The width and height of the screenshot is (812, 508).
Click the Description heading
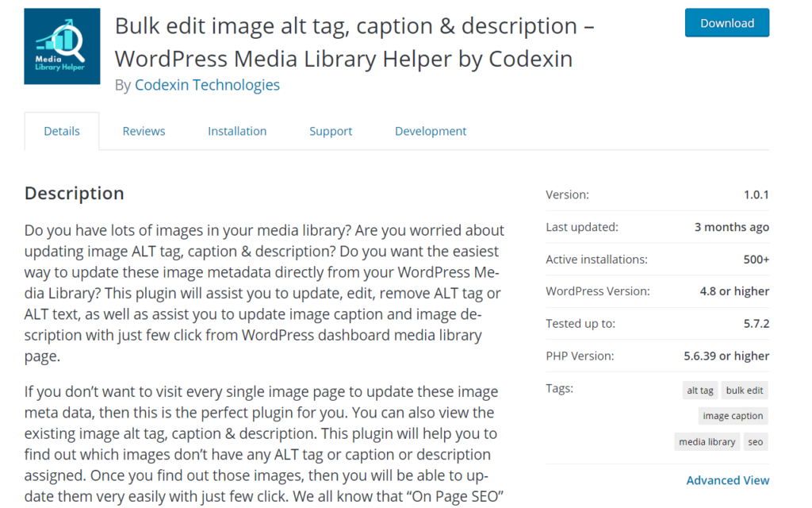[74, 194]
